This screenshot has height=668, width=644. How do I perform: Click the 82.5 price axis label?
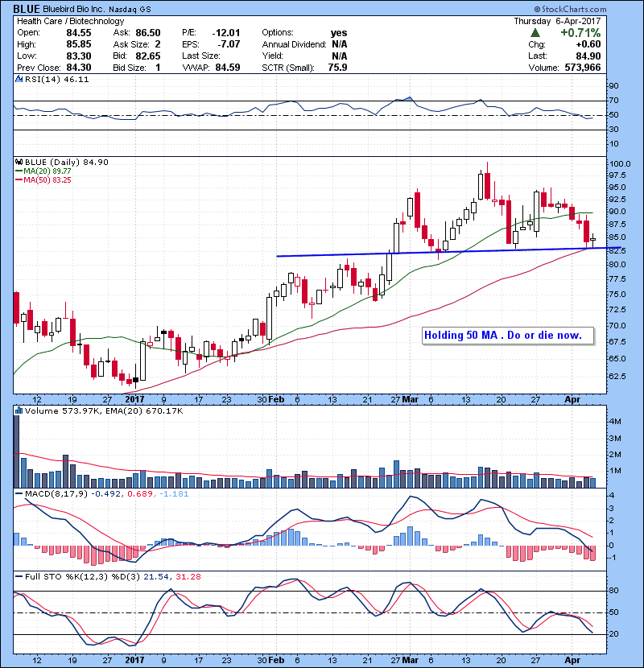(x=617, y=250)
